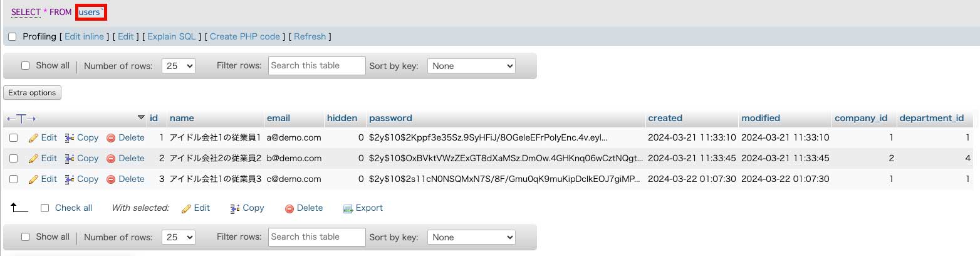Sort by the email column header
Image resolution: width=980 pixels, height=256 pixels.
point(278,118)
